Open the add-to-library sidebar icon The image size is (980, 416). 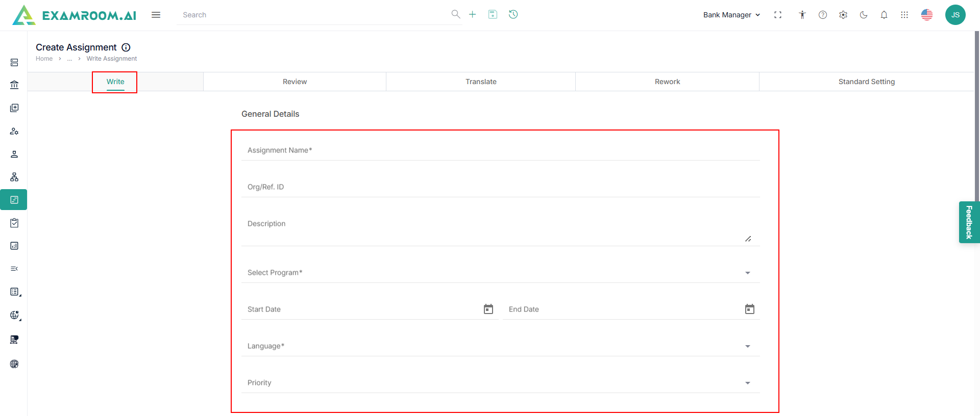pos(14,108)
